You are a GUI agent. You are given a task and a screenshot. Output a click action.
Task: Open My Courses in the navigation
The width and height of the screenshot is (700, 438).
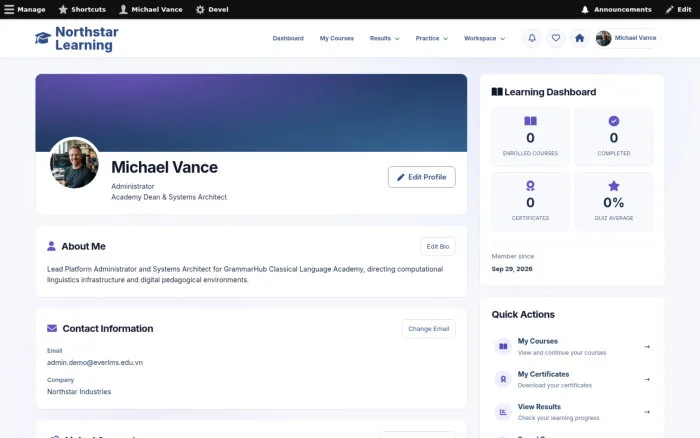click(337, 38)
